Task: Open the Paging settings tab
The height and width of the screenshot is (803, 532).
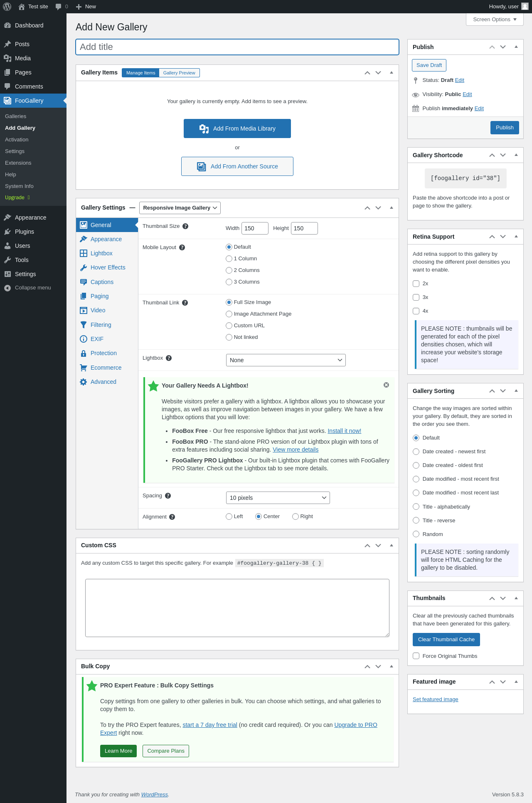Action: pyautogui.click(x=107, y=296)
